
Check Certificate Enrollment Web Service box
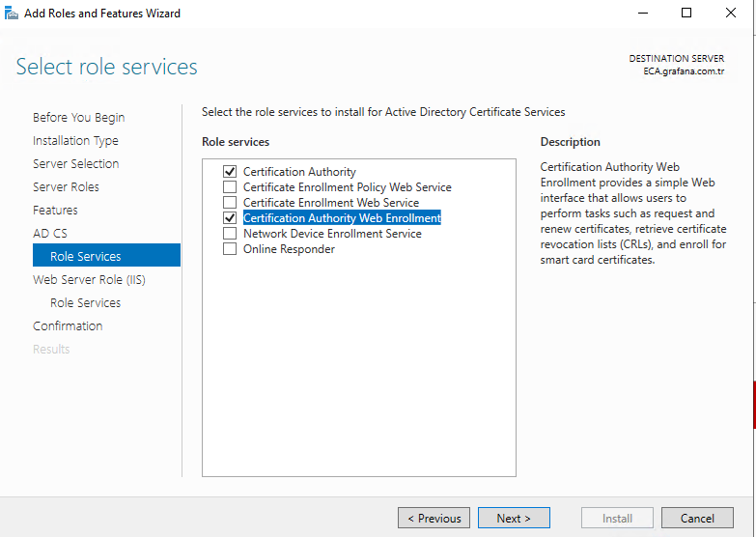230,202
